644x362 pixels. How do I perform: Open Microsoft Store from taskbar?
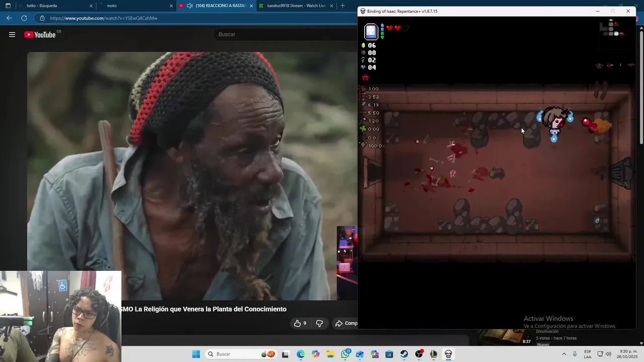pyautogui.click(x=389, y=354)
